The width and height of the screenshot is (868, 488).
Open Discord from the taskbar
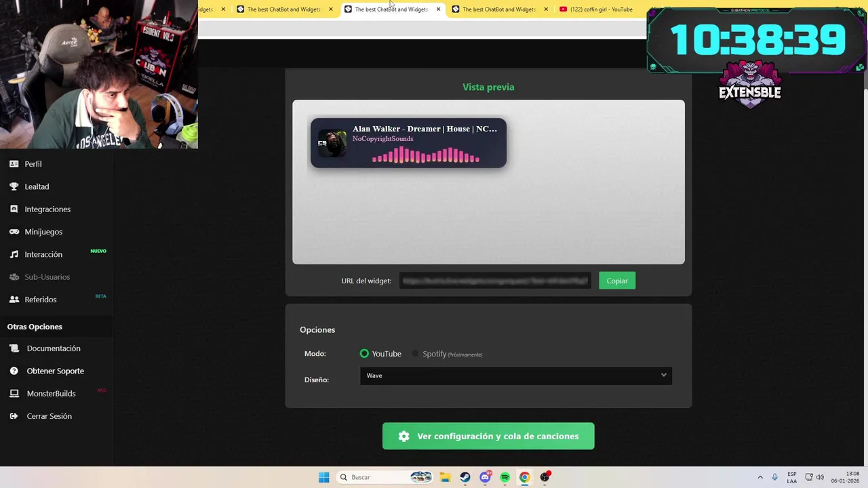[x=485, y=477]
